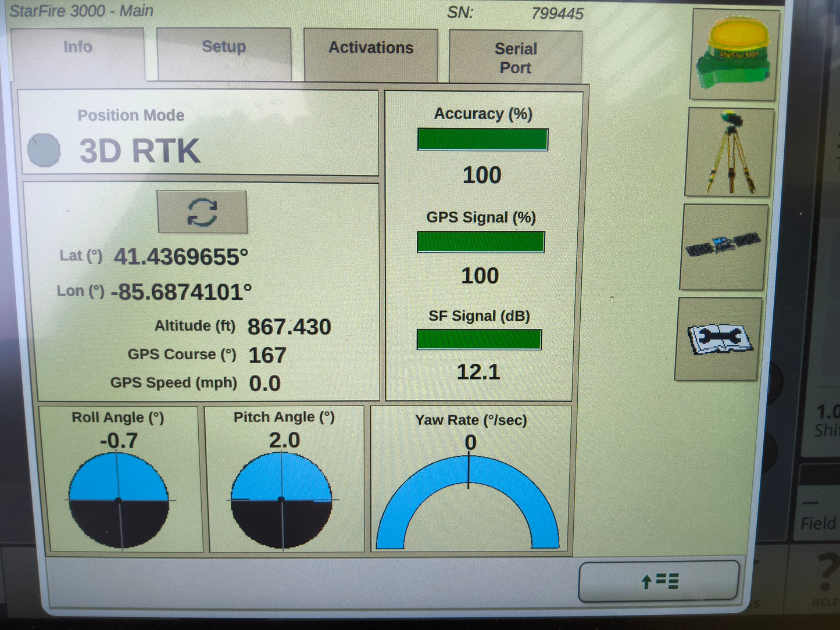Click the SF Signal (dB) green bar
The width and height of the screenshot is (840, 630).
(479, 339)
